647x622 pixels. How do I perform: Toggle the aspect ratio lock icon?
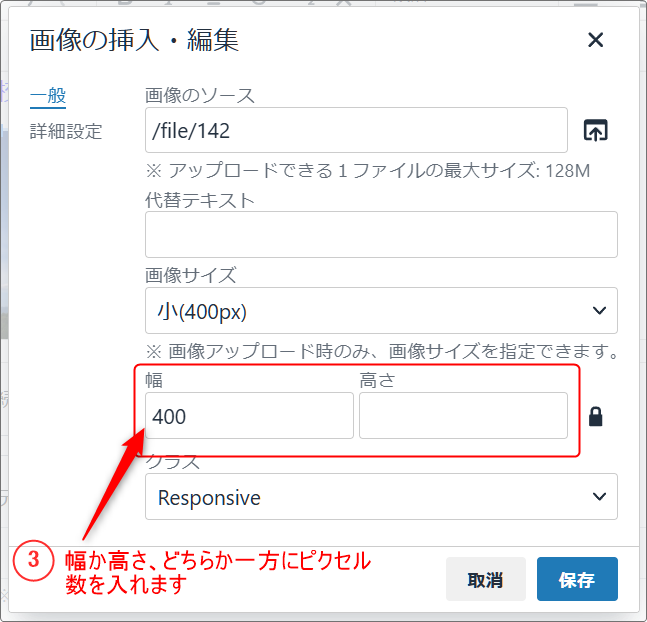tap(596, 417)
